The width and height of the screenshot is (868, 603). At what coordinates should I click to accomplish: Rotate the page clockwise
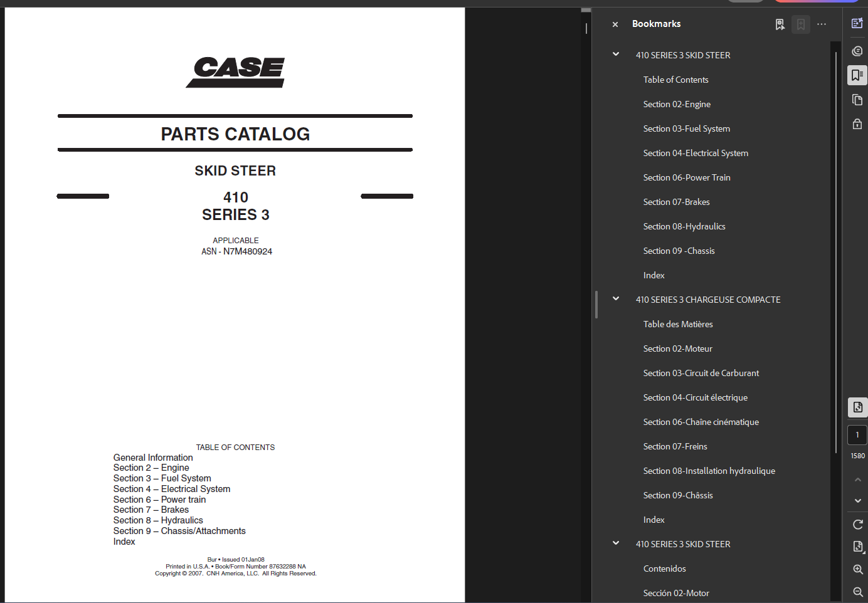pos(858,524)
